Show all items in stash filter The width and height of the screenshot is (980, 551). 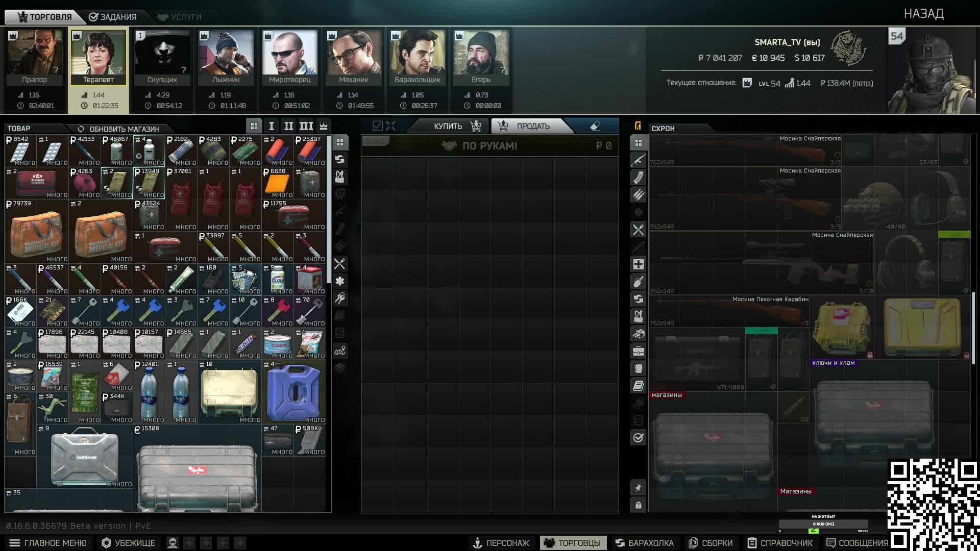click(638, 143)
